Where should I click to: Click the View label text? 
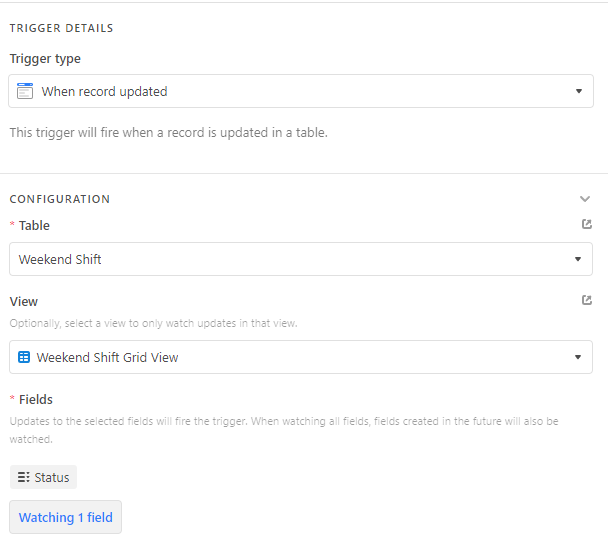point(24,301)
